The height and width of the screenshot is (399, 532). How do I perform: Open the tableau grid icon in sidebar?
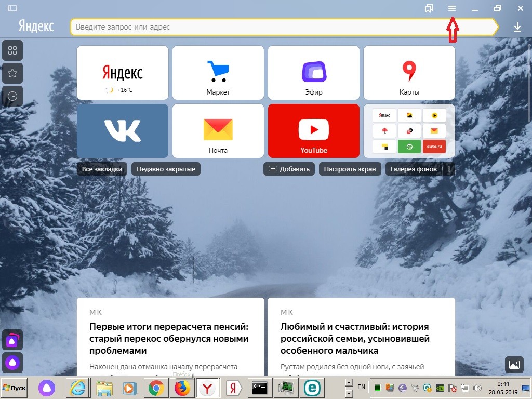[x=12, y=50]
